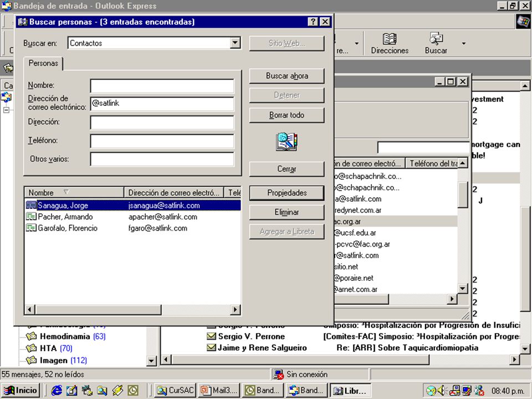The width and height of the screenshot is (532, 399).
Task: Open the Imagen folder
Action: click(x=54, y=360)
